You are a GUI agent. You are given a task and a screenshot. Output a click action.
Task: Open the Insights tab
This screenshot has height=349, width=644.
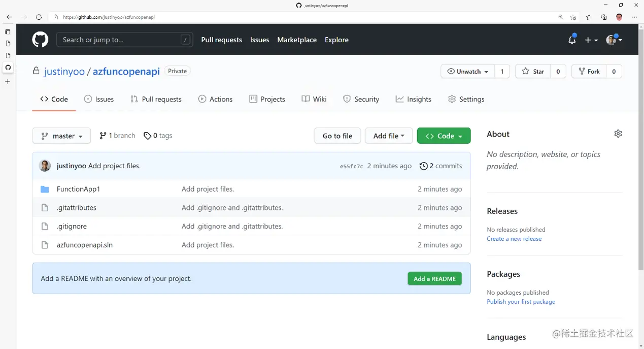click(x=414, y=99)
